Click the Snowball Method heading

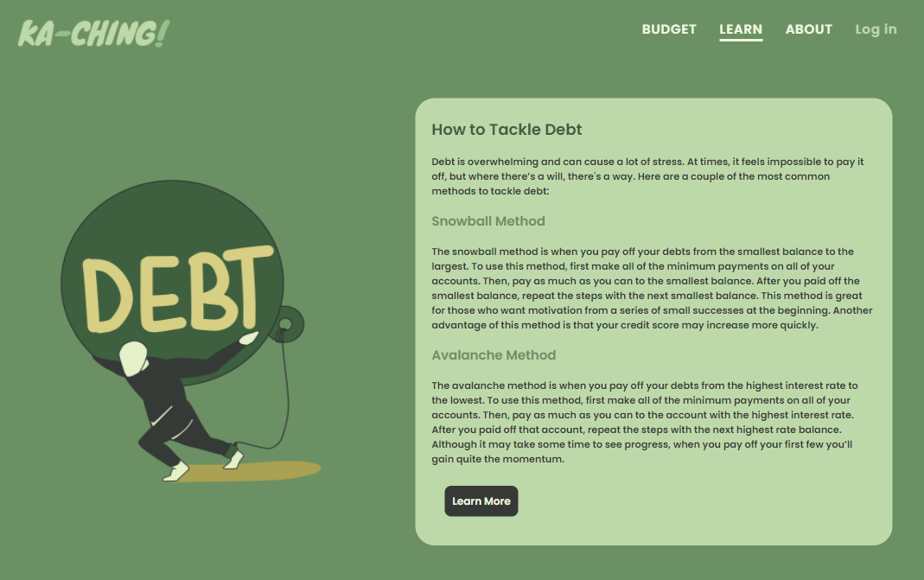[x=487, y=221]
